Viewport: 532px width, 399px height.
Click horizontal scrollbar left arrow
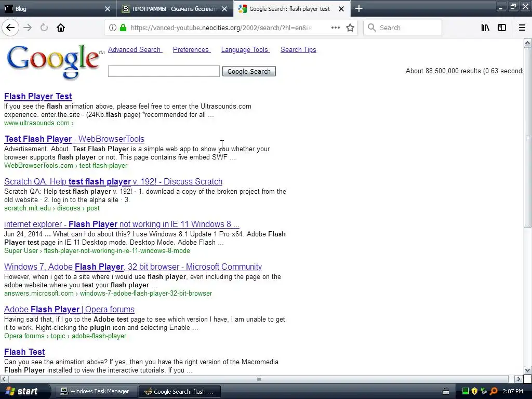tap(4, 379)
